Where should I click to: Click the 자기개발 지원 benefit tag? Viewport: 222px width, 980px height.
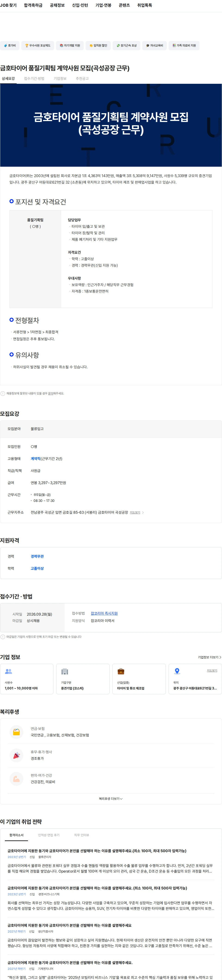(70, 46)
